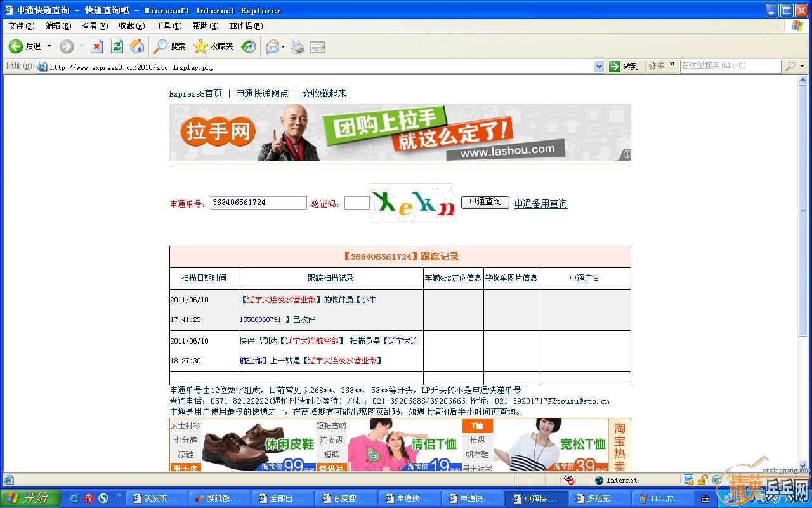Click the search magnifier beside search box
Image resolution: width=812 pixels, height=508 pixels.
point(790,66)
